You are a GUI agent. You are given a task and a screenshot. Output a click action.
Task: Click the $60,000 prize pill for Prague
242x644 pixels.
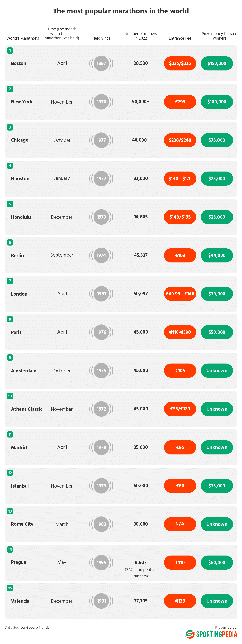coord(217,563)
